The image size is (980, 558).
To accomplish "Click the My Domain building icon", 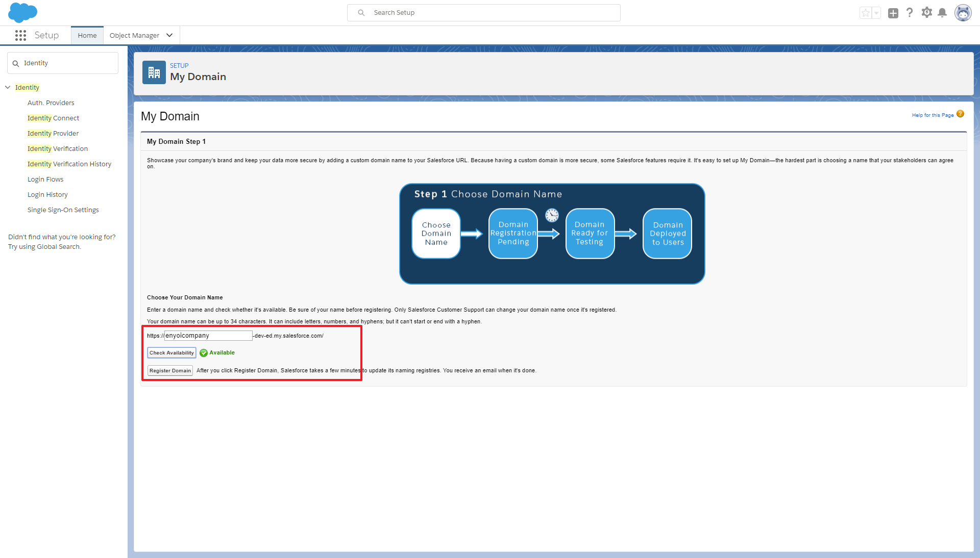I will (x=154, y=72).
